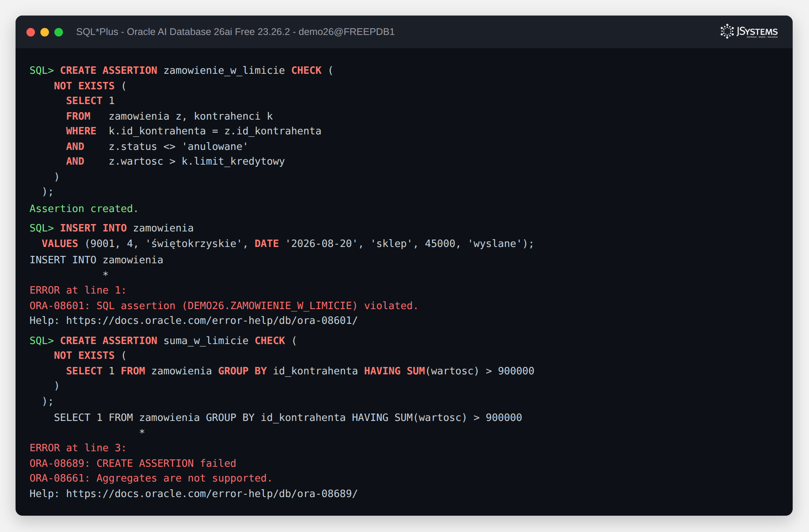Click the 'ERROR at line 3:' text

click(78, 448)
